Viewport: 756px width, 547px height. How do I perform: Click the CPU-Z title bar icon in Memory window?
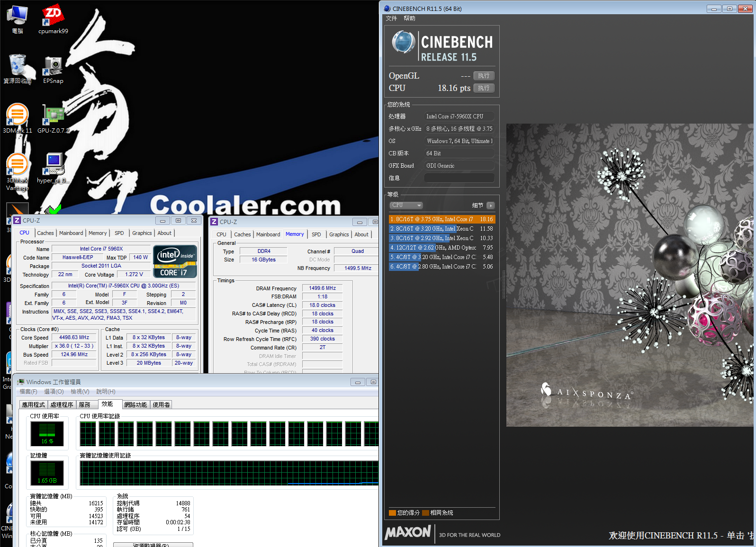click(214, 222)
